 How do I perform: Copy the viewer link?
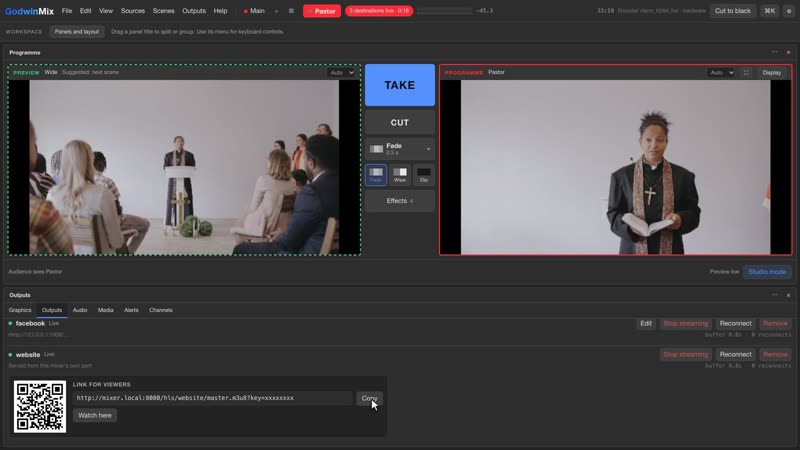point(369,398)
